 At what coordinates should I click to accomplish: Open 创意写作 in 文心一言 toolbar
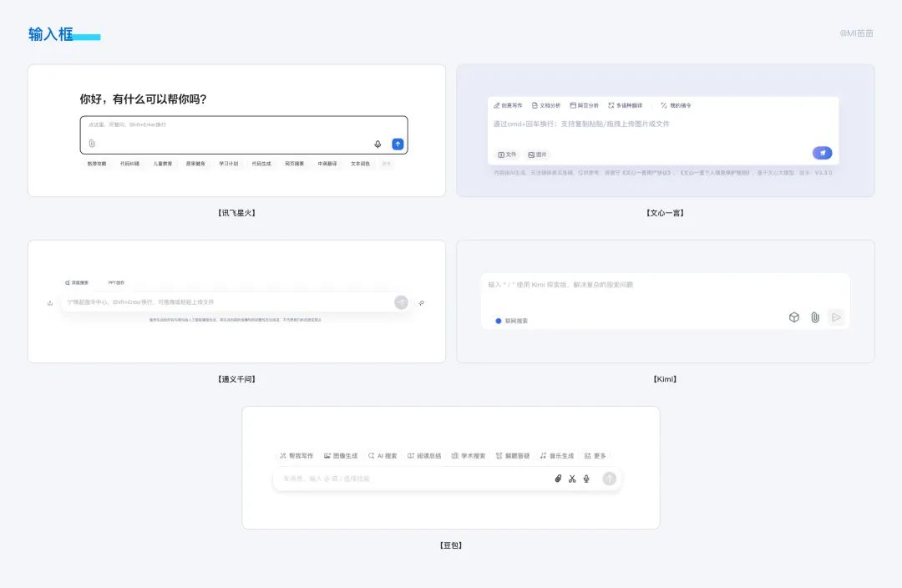point(508,105)
